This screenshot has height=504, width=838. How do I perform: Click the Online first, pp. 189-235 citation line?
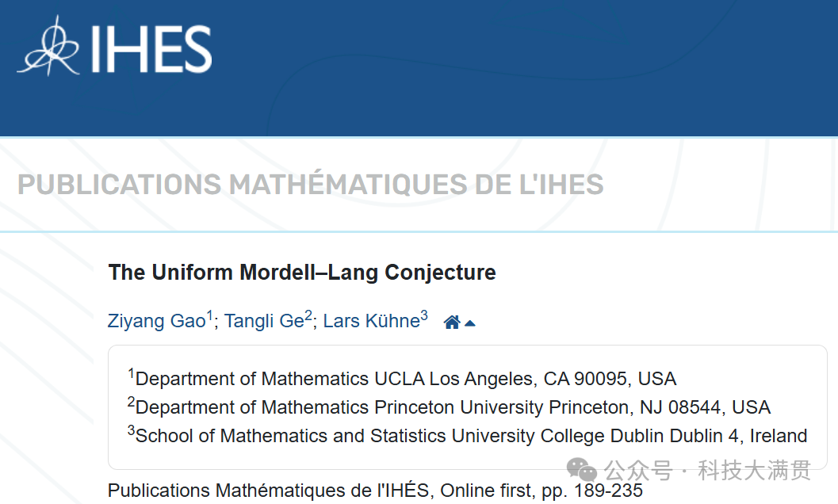click(x=374, y=491)
